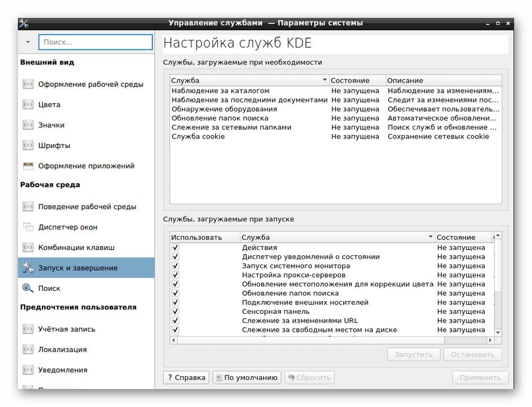Click the Оформление приложений icon
The height and width of the screenshot is (407, 532).
pyautogui.click(x=28, y=166)
